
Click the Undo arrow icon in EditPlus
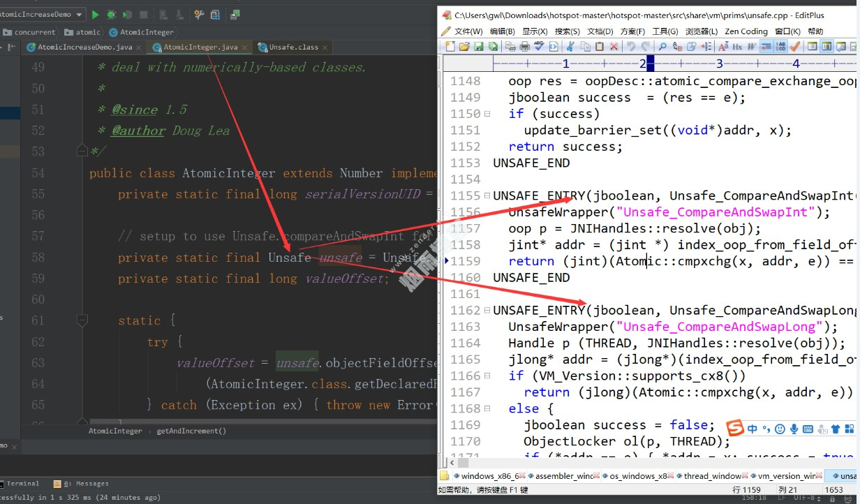[631, 47]
